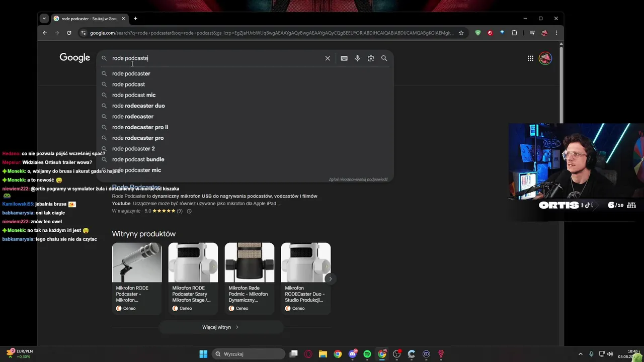Open the Windows Start menu
Viewport: 644px width, 362px height.
(203, 354)
